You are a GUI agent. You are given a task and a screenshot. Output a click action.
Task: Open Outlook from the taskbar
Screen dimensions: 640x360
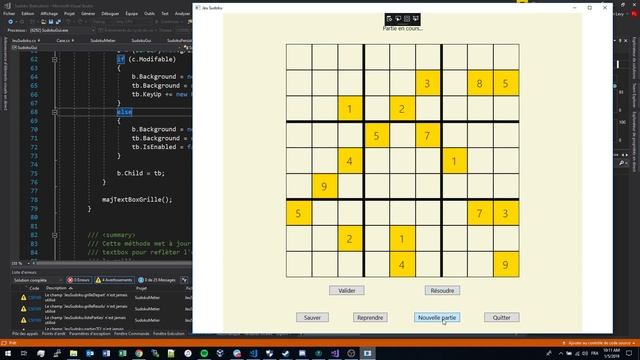pos(90,353)
